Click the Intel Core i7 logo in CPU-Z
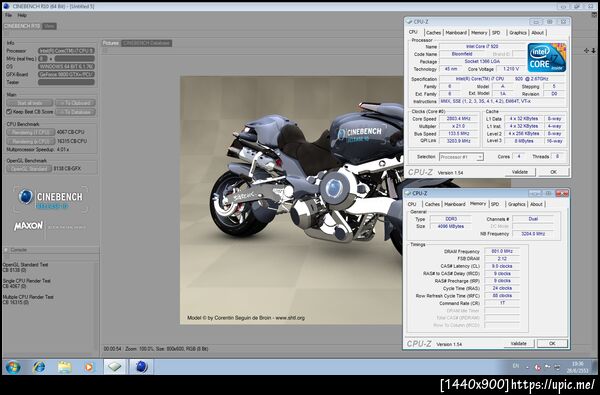 click(546, 57)
